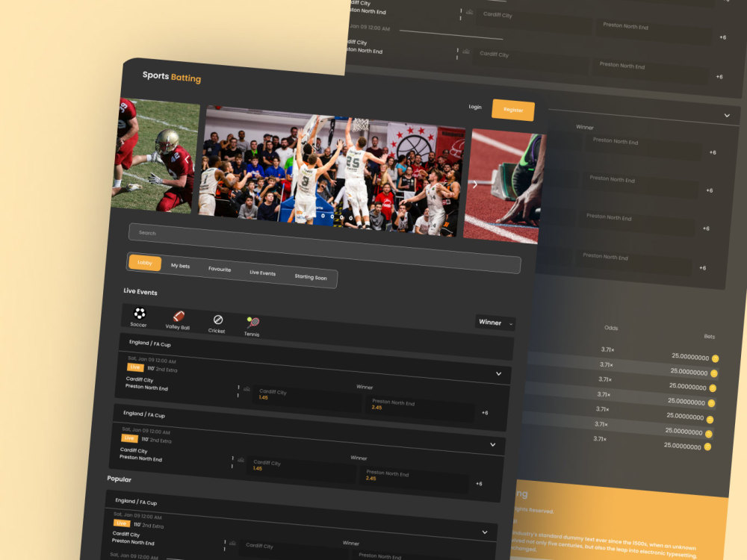Select the Soccer sport icon
This screenshot has width=747, height=560.
tap(139, 314)
